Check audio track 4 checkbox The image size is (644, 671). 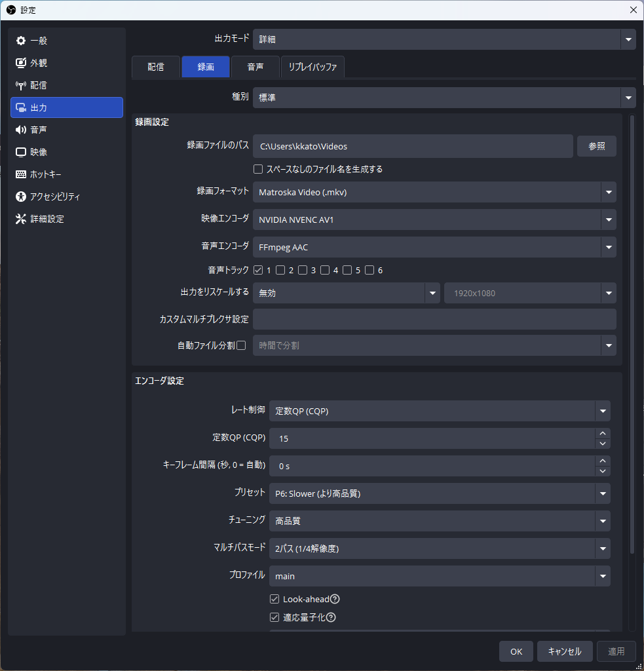325,270
